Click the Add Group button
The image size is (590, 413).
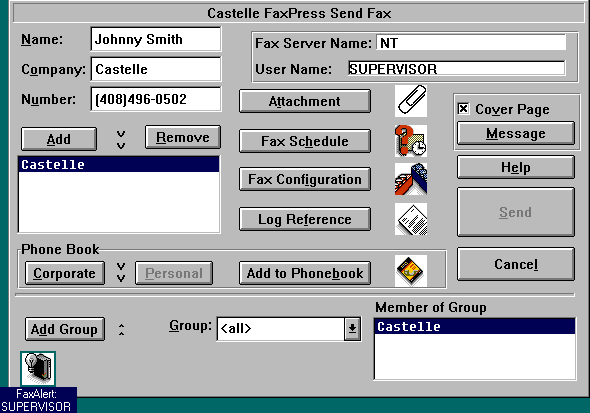pyautogui.click(x=65, y=329)
